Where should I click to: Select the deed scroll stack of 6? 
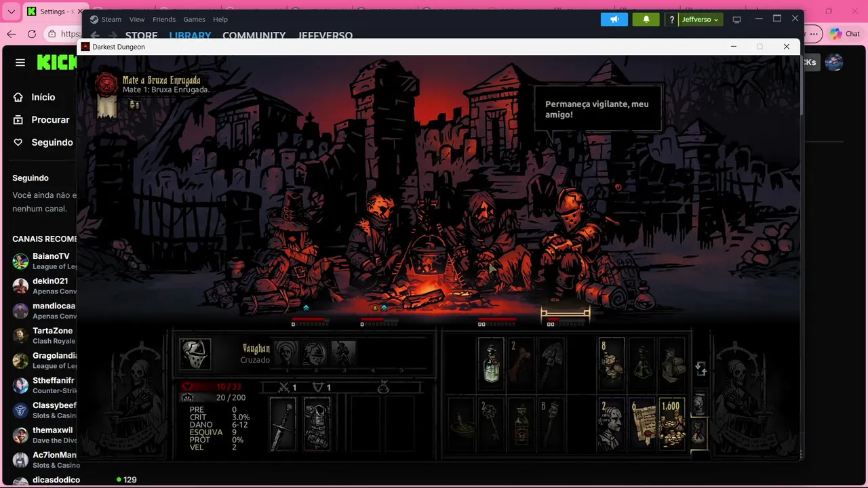[x=642, y=425]
